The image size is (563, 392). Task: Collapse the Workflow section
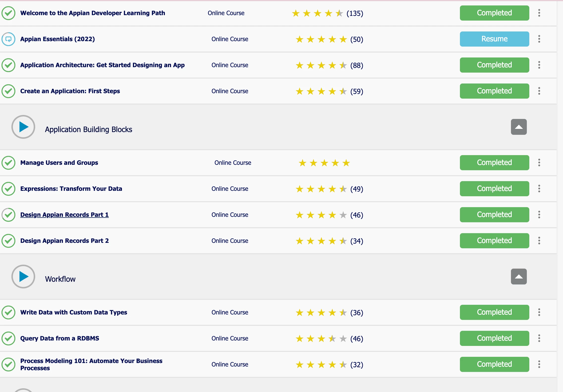tap(519, 277)
